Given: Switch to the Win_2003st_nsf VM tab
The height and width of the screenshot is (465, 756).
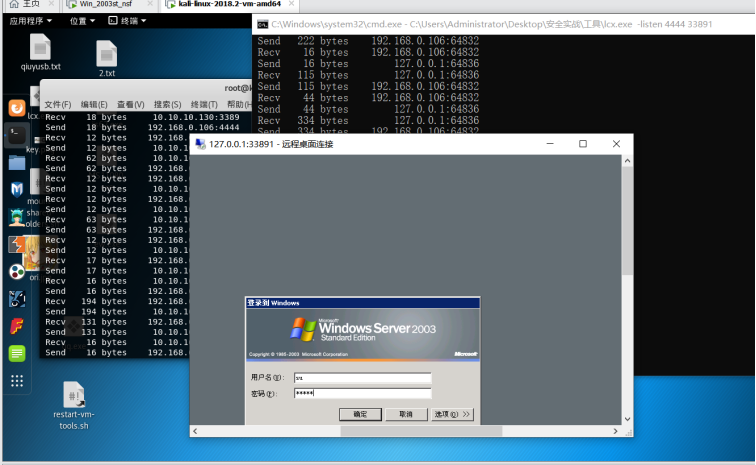Looking at the screenshot, I should point(106,4).
